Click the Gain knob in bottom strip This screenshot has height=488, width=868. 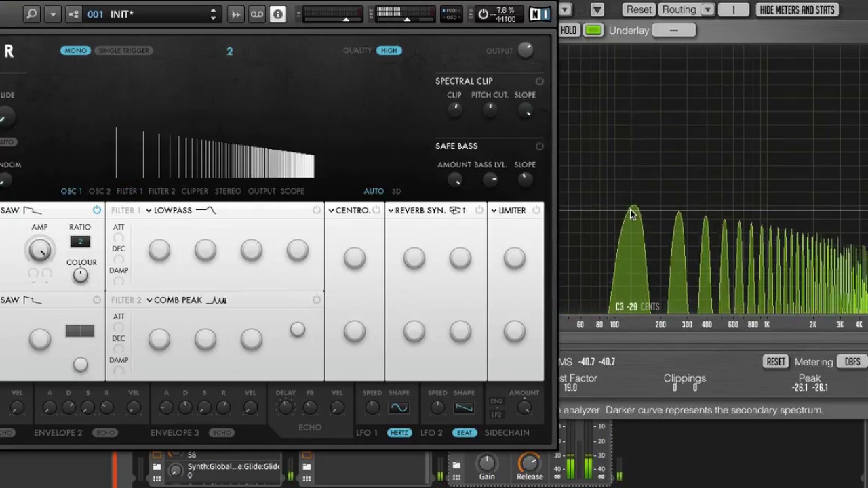pyautogui.click(x=486, y=463)
